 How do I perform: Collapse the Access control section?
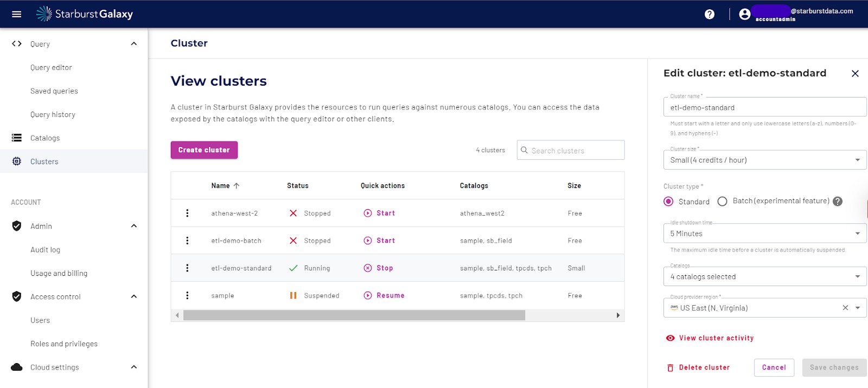(x=134, y=296)
